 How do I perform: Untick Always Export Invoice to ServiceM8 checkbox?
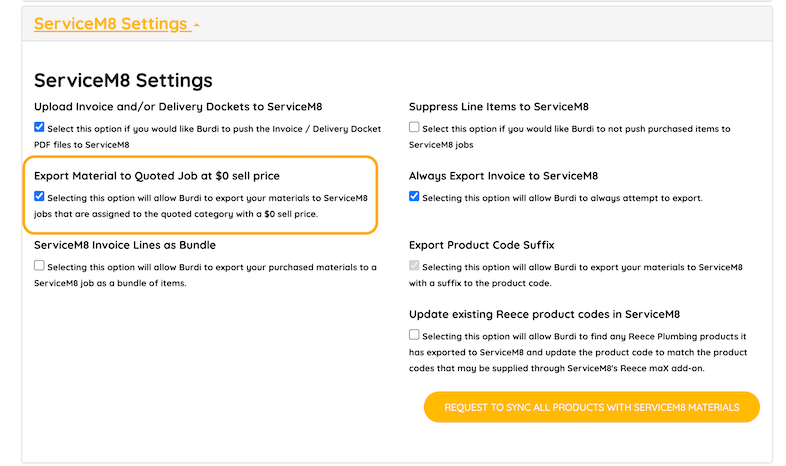click(414, 197)
